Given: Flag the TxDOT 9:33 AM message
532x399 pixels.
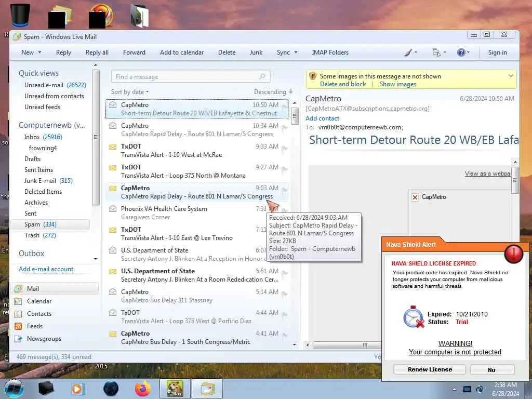Looking at the screenshot, I should tap(284, 149).
